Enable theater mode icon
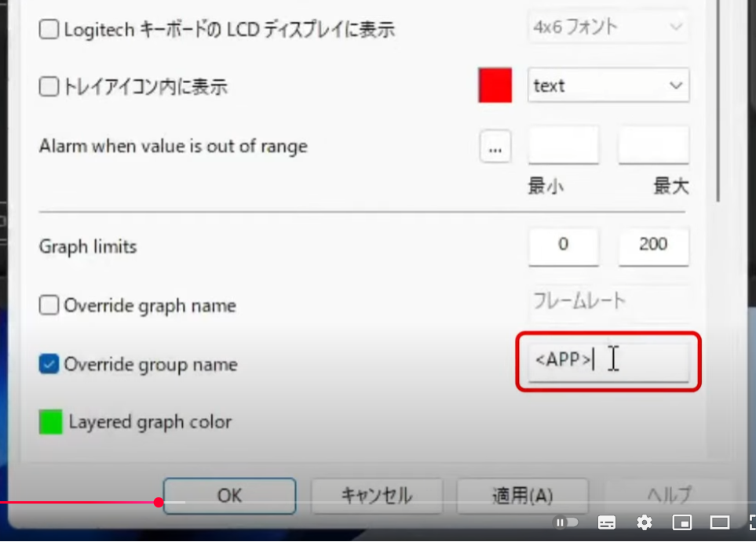756x542 pixels. point(719,522)
